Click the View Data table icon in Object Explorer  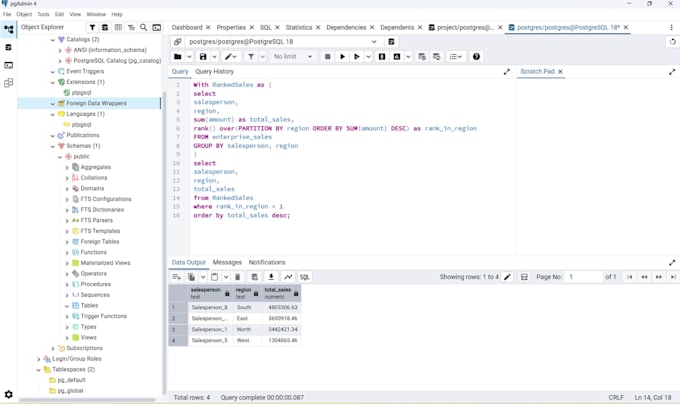tap(118, 27)
